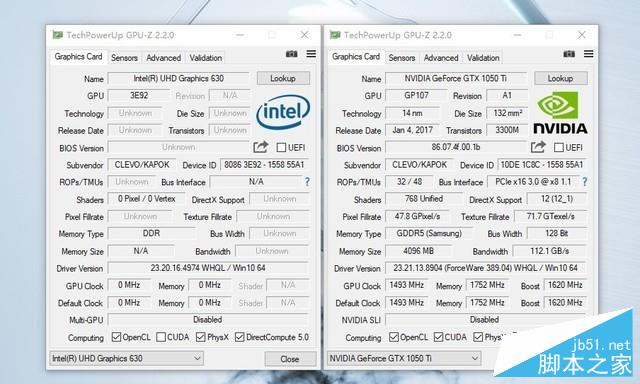
Task: Select Graphics Card tab in Intel window
Action: pyautogui.click(x=78, y=57)
